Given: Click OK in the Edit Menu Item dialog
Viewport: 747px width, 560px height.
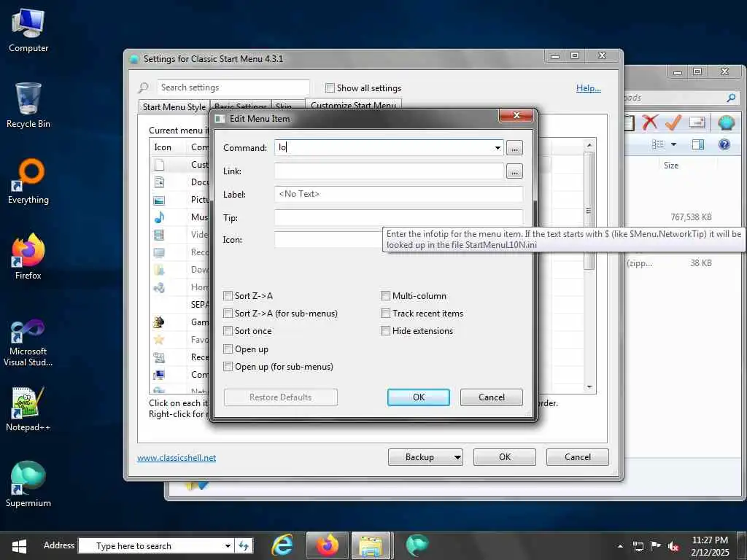Looking at the screenshot, I should (418, 397).
